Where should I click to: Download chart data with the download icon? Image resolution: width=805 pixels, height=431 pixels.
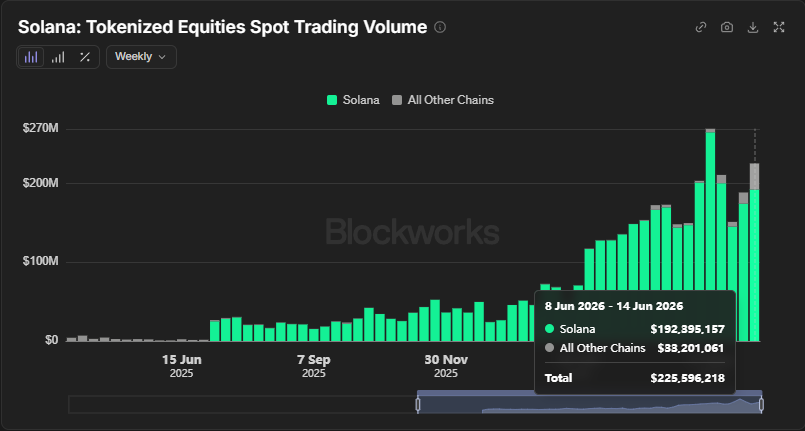click(x=753, y=27)
